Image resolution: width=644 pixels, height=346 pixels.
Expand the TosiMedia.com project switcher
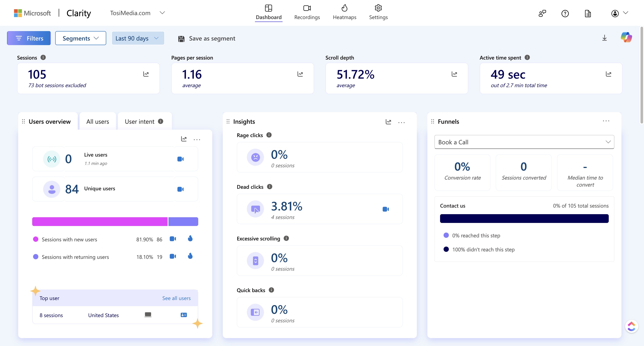pyautogui.click(x=162, y=13)
